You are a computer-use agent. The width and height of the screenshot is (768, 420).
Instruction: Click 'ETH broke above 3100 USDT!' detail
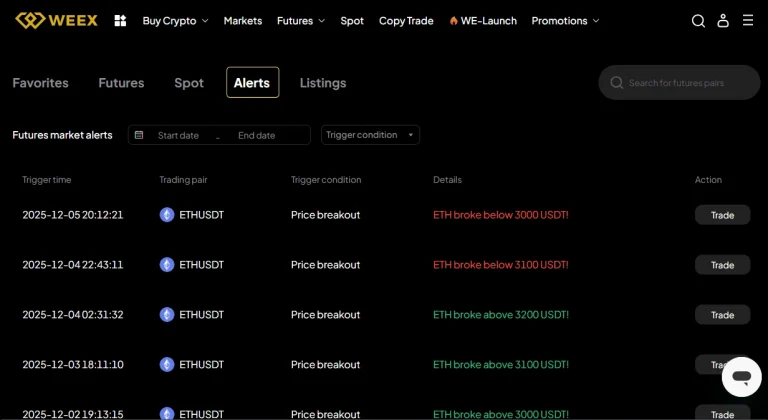[x=501, y=365]
